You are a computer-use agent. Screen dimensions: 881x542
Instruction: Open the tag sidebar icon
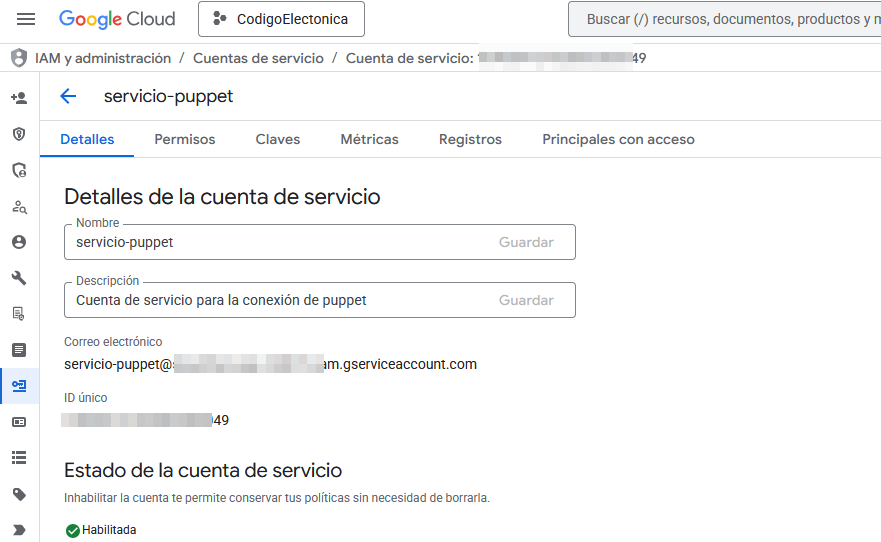19,494
